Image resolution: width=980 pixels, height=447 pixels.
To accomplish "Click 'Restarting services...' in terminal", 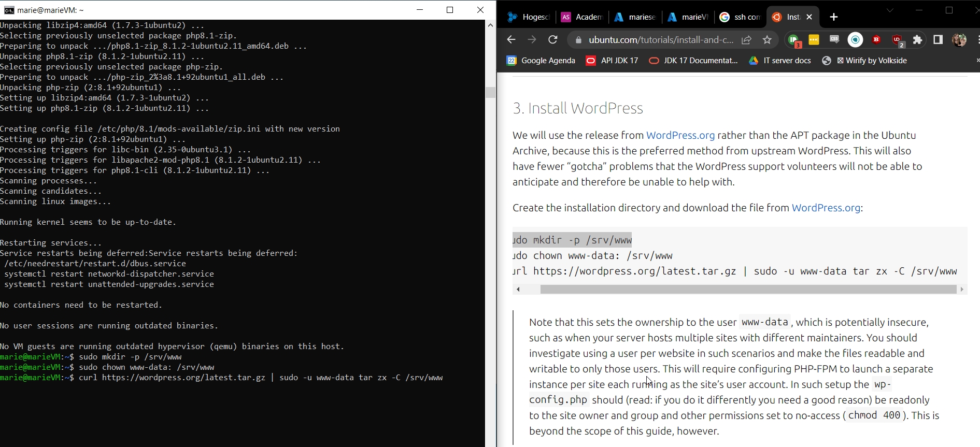I will tap(51, 243).
